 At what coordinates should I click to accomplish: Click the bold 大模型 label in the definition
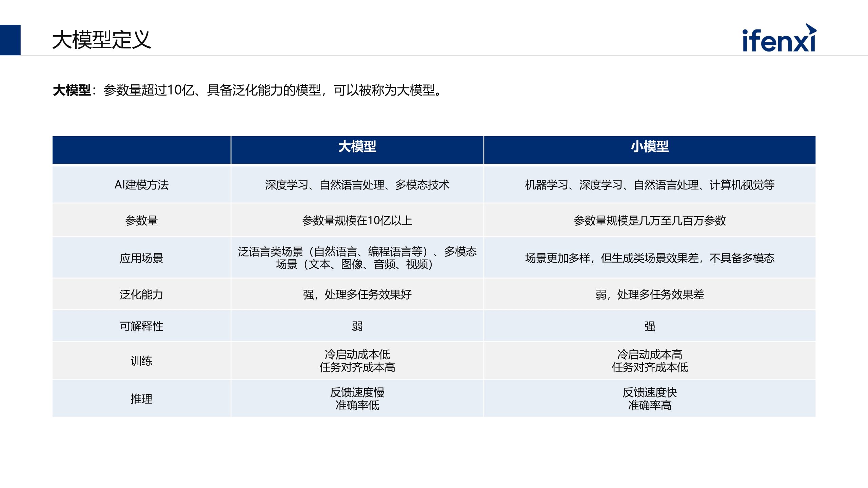[72, 90]
